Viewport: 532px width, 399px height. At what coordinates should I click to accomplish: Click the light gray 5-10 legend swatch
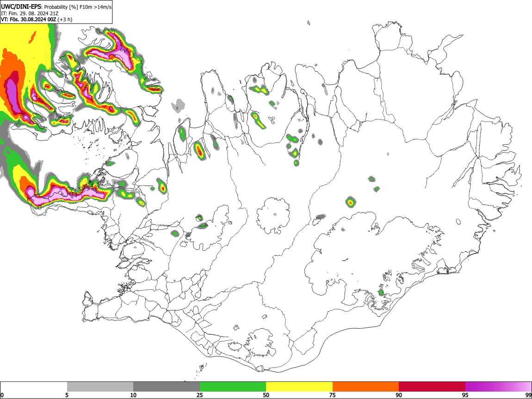(x=100, y=387)
